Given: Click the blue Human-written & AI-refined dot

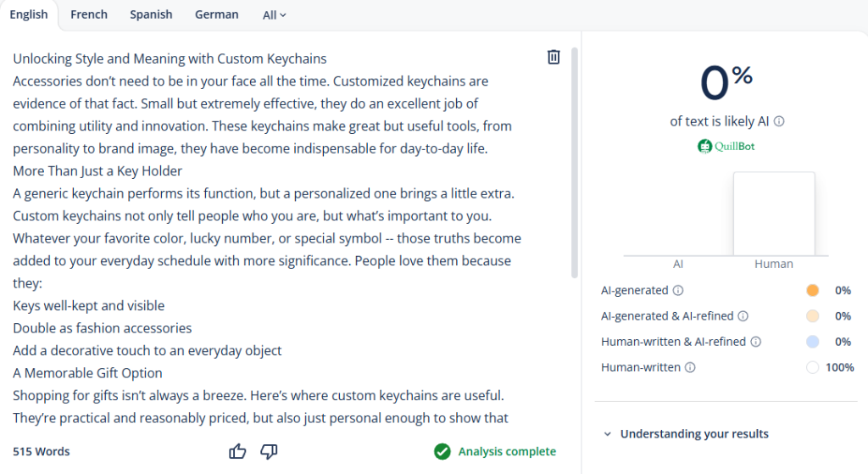Looking at the screenshot, I should (813, 342).
